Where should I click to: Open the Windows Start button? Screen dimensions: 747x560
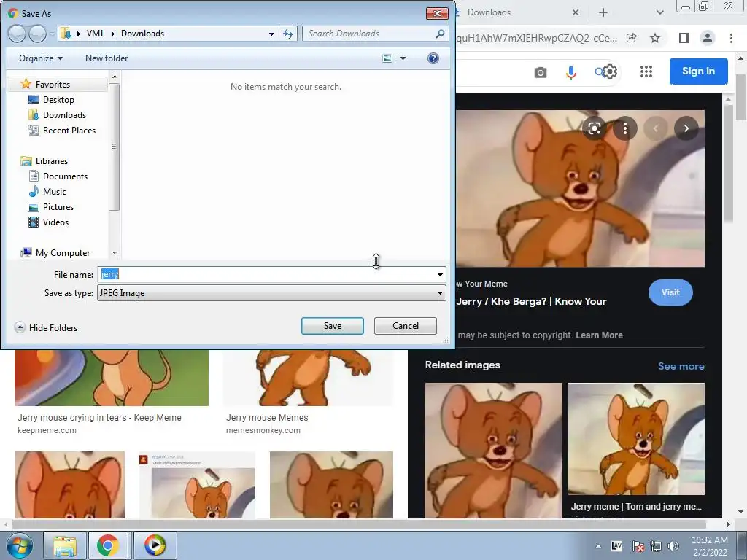19,545
